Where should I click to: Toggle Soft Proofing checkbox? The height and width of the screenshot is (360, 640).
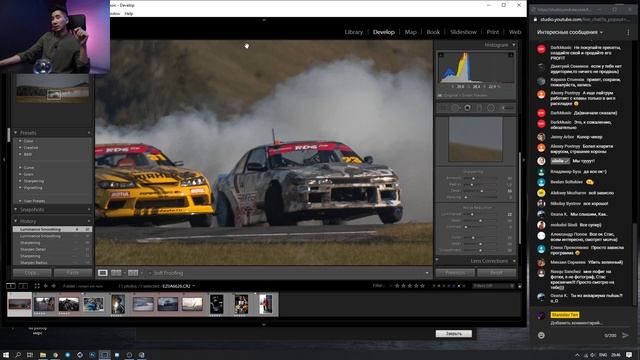(150, 273)
